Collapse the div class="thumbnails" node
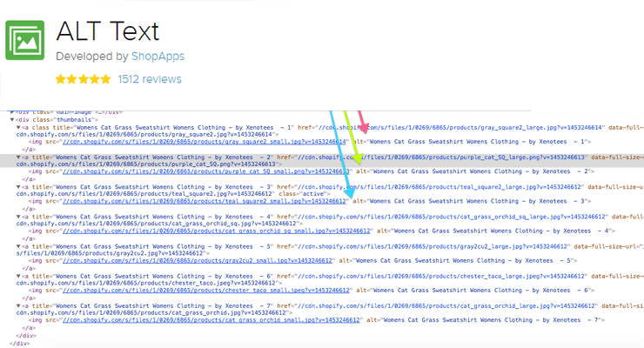The height and width of the screenshot is (348, 644). 12,120
